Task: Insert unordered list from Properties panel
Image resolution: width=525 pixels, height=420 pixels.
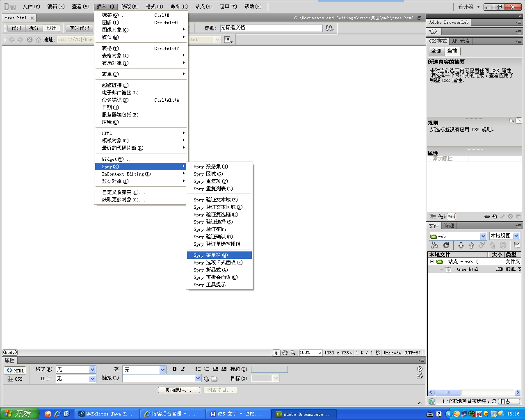Action: (198, 369)
